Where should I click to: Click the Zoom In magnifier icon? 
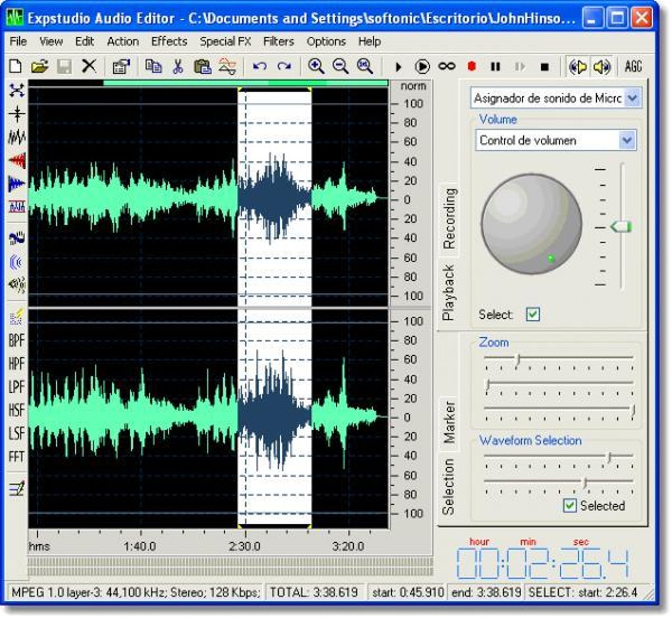point(316,67)
